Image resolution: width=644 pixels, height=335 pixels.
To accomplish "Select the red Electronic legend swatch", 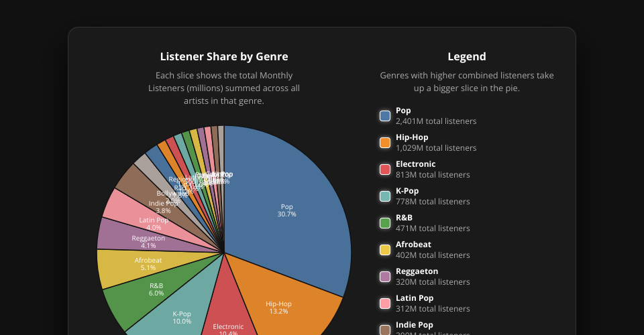I will pos(385,170).
